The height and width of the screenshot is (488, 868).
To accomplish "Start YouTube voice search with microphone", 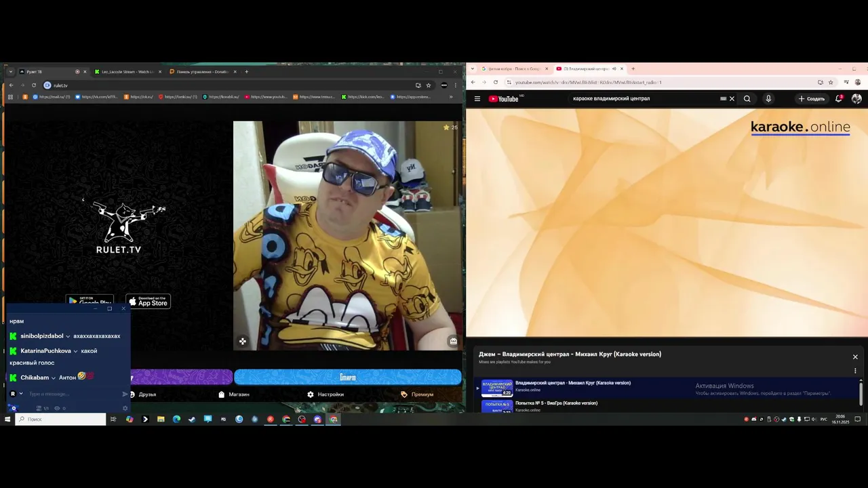I will [x=768, y=99].
